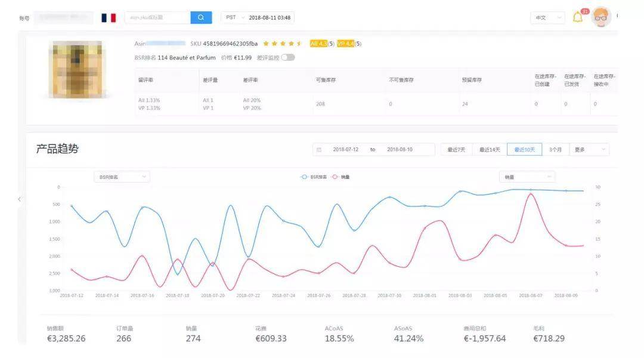Click the blurred ASIN link

pos(166,44)
